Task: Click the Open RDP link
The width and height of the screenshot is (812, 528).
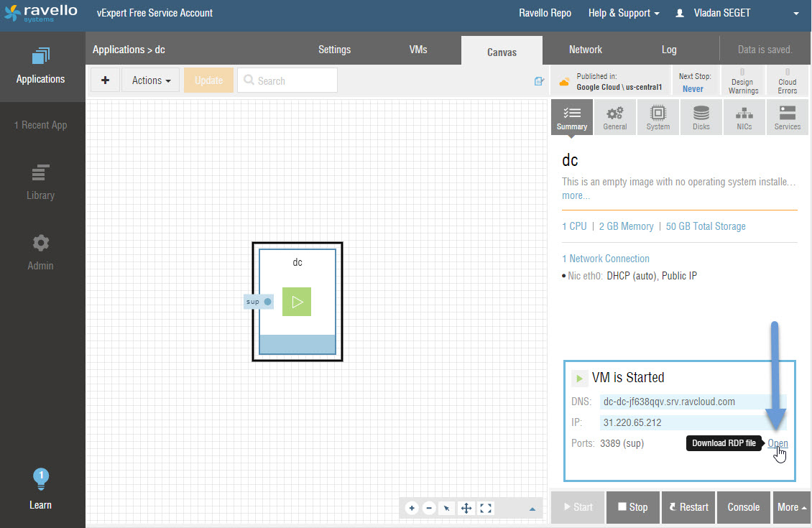Action: coord(778,443)
